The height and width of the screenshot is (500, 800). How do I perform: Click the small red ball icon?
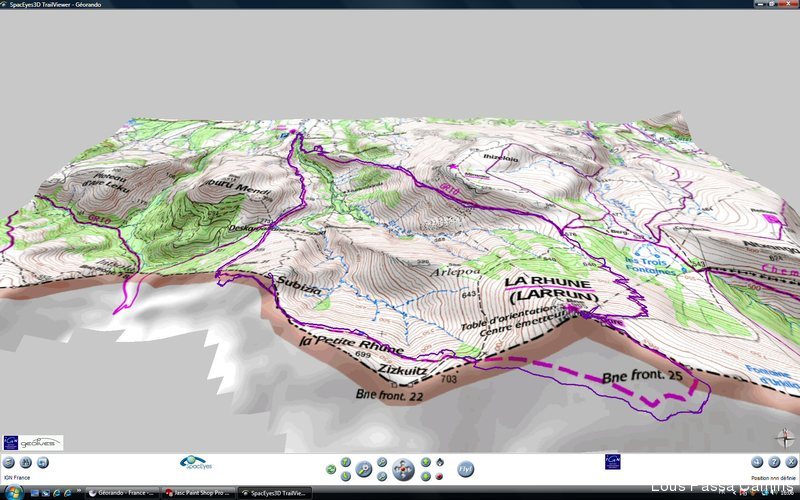[x=439, y=476]
